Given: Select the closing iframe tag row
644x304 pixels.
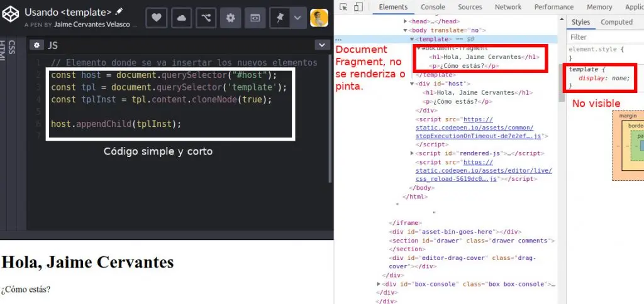Looking at the screenshot, I should coord(406,223).
